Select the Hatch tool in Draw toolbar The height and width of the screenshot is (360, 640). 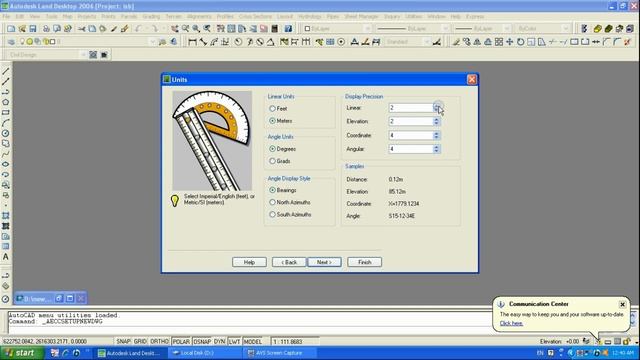(x=6, y=216)
